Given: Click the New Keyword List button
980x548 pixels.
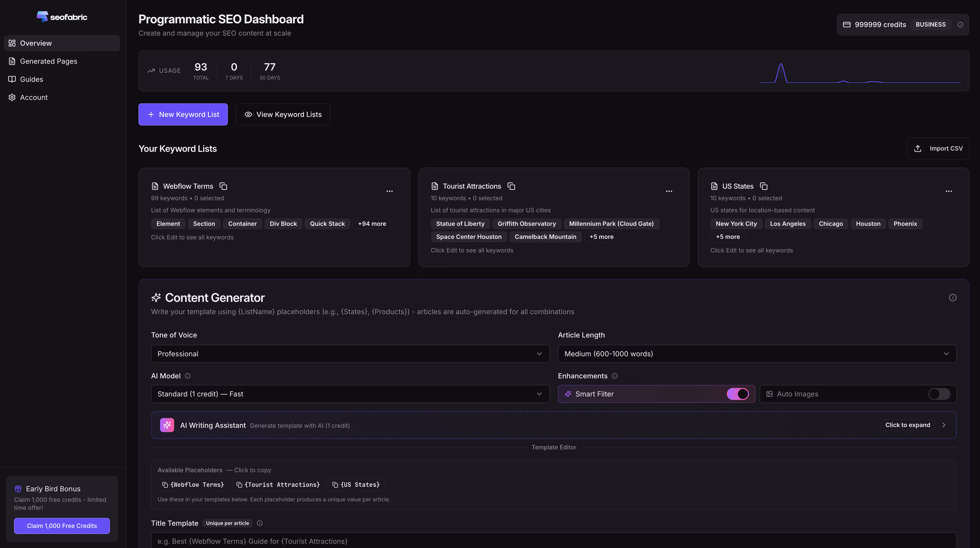Looking at the screenshot, I should [183, 114].
